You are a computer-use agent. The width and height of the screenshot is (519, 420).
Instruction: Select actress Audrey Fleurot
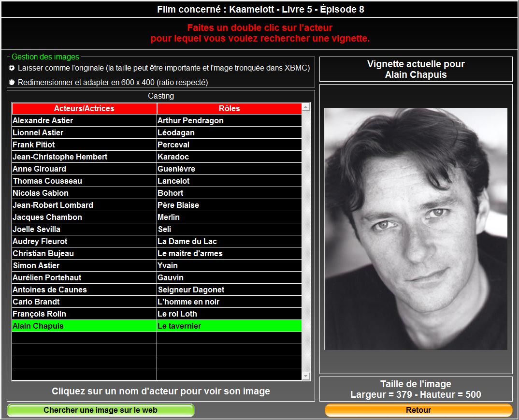point(84,241)
